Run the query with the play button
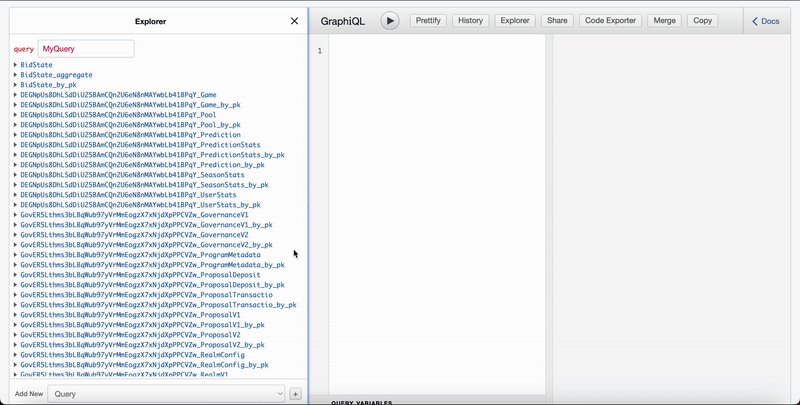The height and width of the screenshot is (405, 800). (x=390, y=20)
